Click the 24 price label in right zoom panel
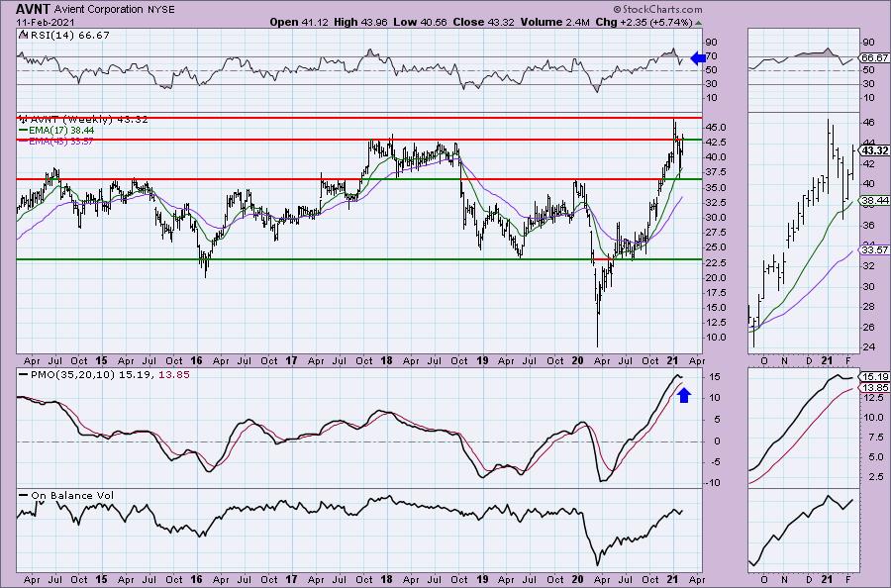This screenshot has width=891, height=588. pyautogui.click(x=869, y=347)
